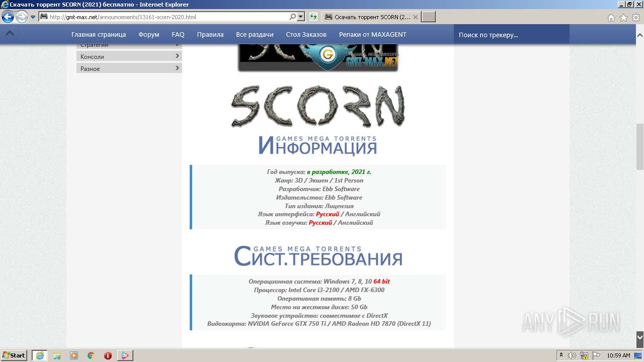The width and height of the screenshot is (644, 362).
Task: Open Windows Explorer folder taskbar icon
Action: 57,355
